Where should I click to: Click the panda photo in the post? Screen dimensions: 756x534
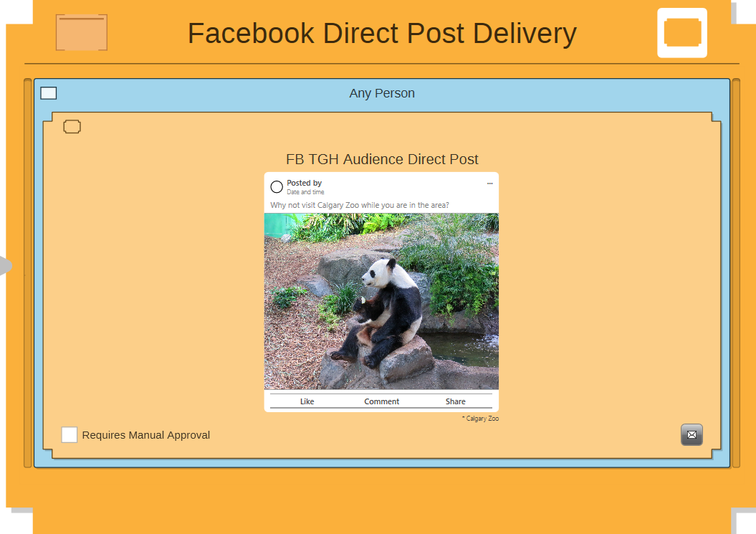(381, 302)
